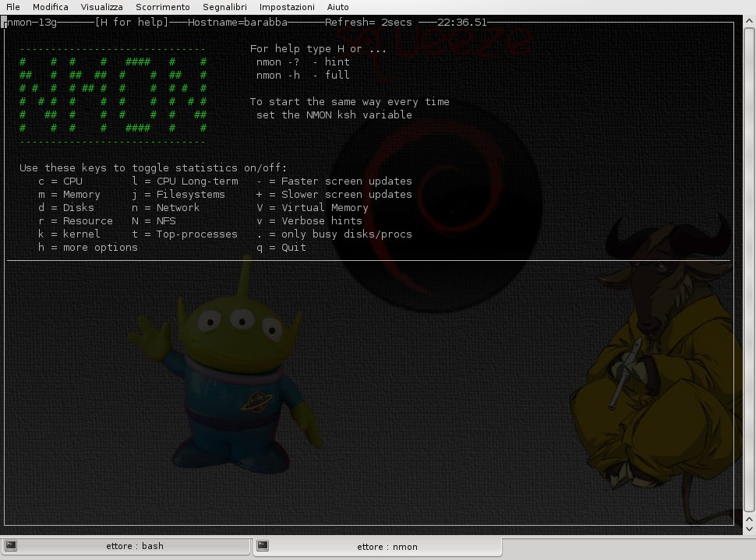Click '[H for help]' in the header
756x560 pixels.
pyautogui.click(x=132, y=22)
